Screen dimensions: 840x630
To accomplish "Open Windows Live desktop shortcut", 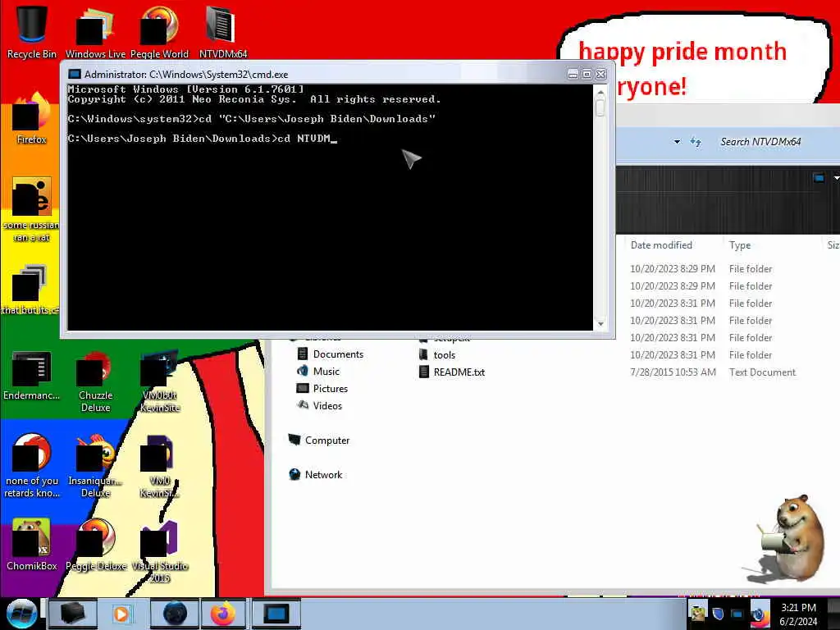I will pyautogui.click(x=95, y=31).
